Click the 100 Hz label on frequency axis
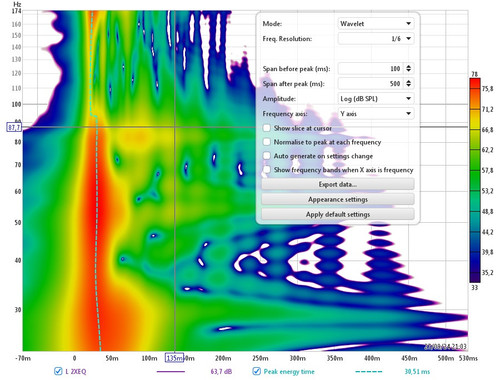Image resolution: width=500 pixels, height=380 pixels. 17,104
